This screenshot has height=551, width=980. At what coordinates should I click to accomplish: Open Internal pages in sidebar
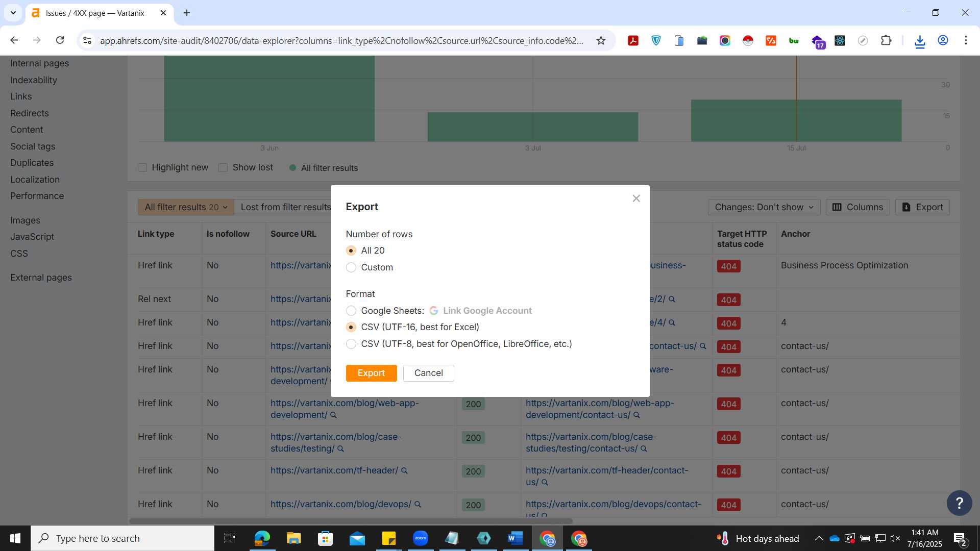(39, 63)
